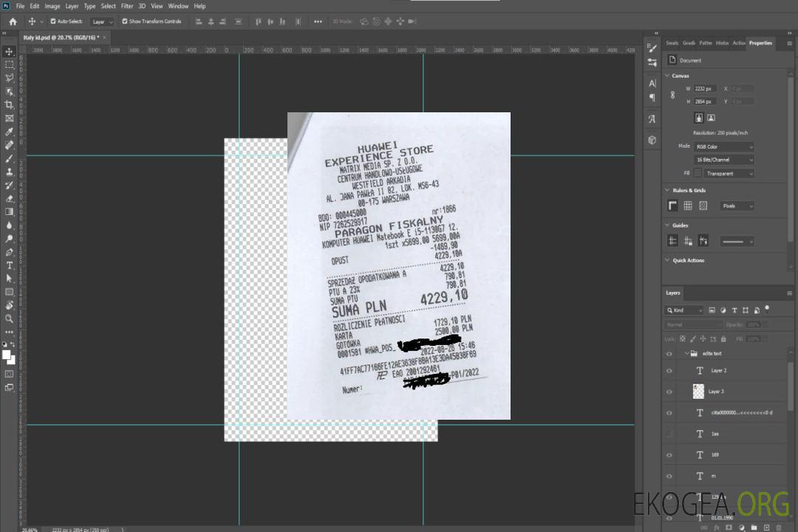Viewport: 798px width, 532px height.
Task: Switch to the Actions panel tab
Action: click(738, 43)
